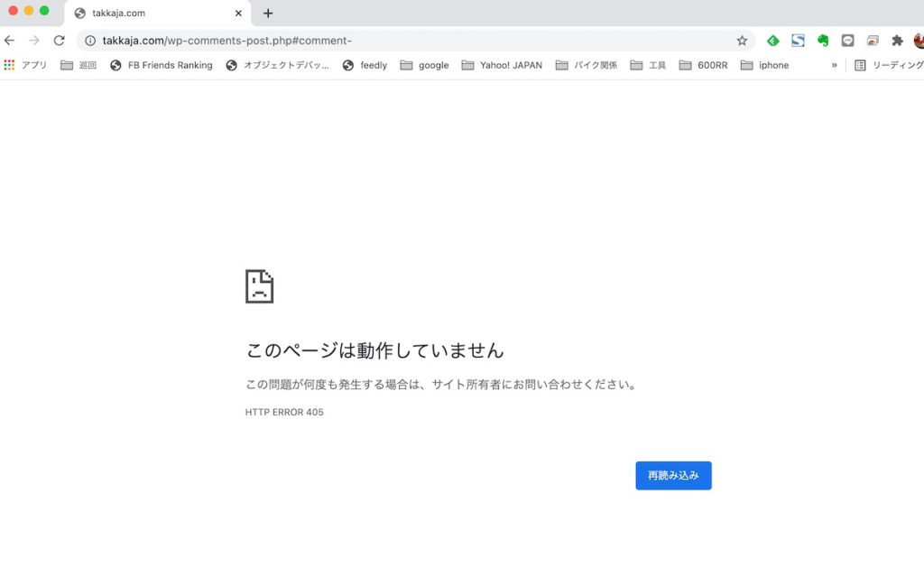Show hidden bookmarks with the » chevron
Viewport: 924px width, 578px height.
tap(835, 65)
